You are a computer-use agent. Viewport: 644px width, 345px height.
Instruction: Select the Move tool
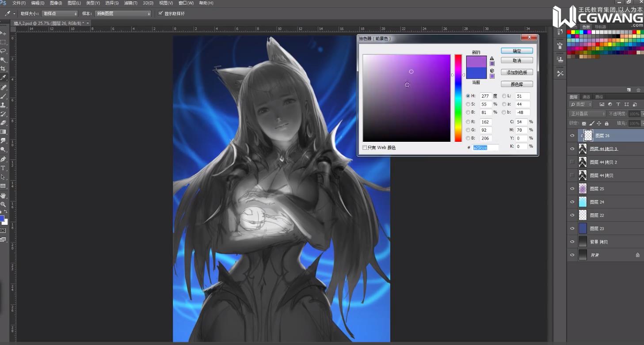coord(3,33)
